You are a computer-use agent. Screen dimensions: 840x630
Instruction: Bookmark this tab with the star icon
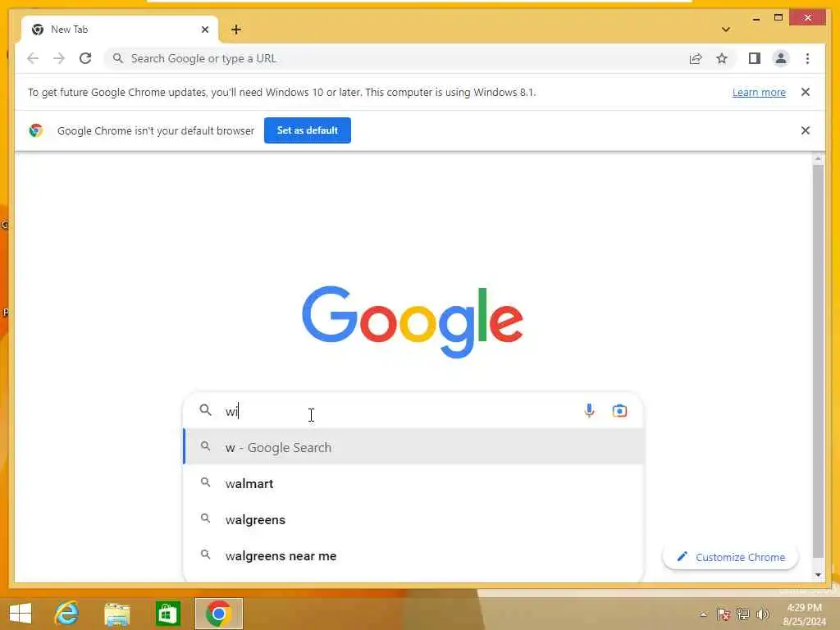click(x=722, y=58)
